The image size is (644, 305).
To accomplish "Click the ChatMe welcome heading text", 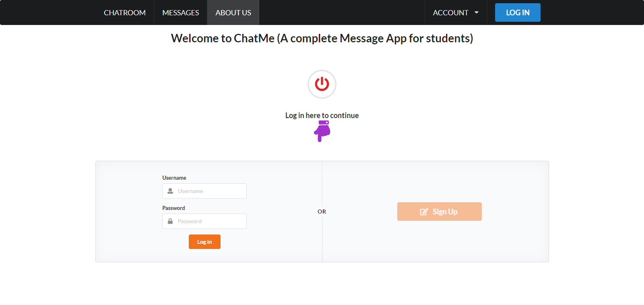I will click(322, 38).
